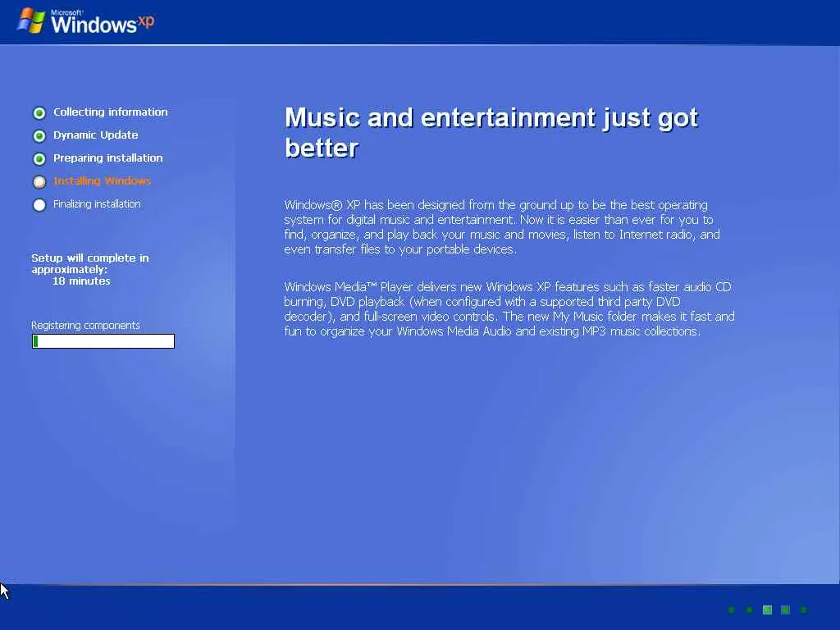This screenshot has width=840, height=630.
Task: Click the paragraph starting "Windows® XP has been designed"
Action: pyautogui.click(x=502, y=227)
